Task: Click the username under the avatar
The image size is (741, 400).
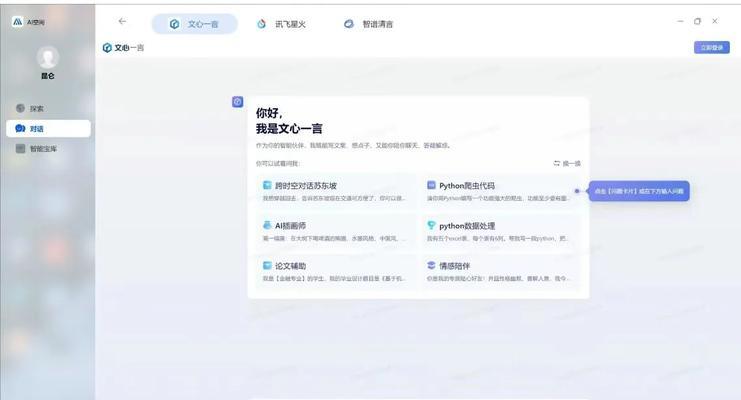Action: coord(48,76)
